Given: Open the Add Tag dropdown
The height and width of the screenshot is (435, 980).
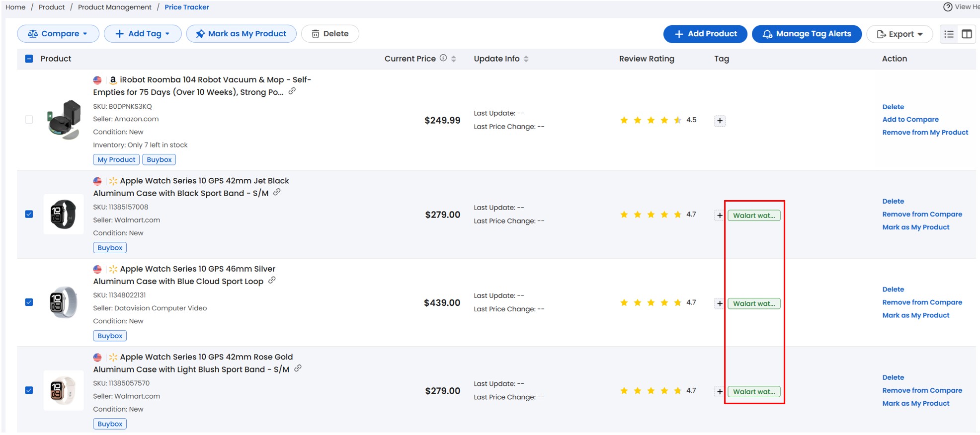Looking at the screenshot, I should (143, 34).
